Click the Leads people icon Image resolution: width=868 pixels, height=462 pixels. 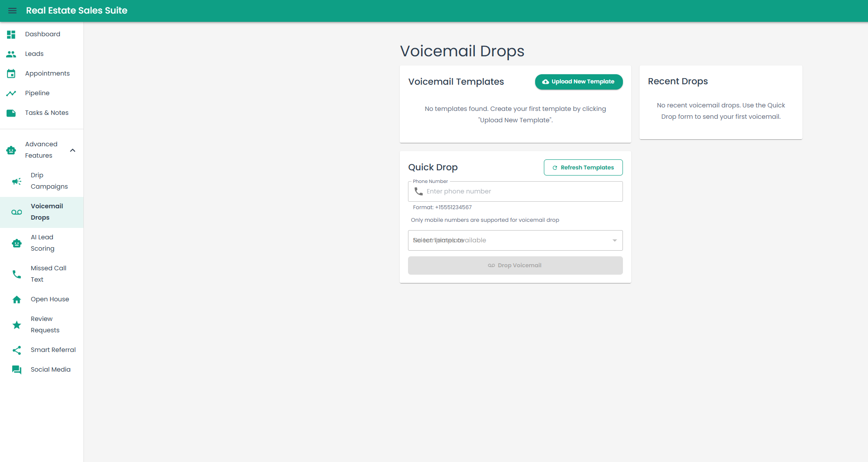click(x=11, y=54)
